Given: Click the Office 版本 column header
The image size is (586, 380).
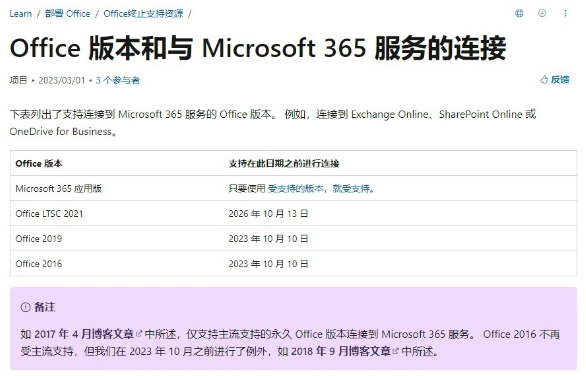Looking at the screenshot, I should [x=39, y=164].
